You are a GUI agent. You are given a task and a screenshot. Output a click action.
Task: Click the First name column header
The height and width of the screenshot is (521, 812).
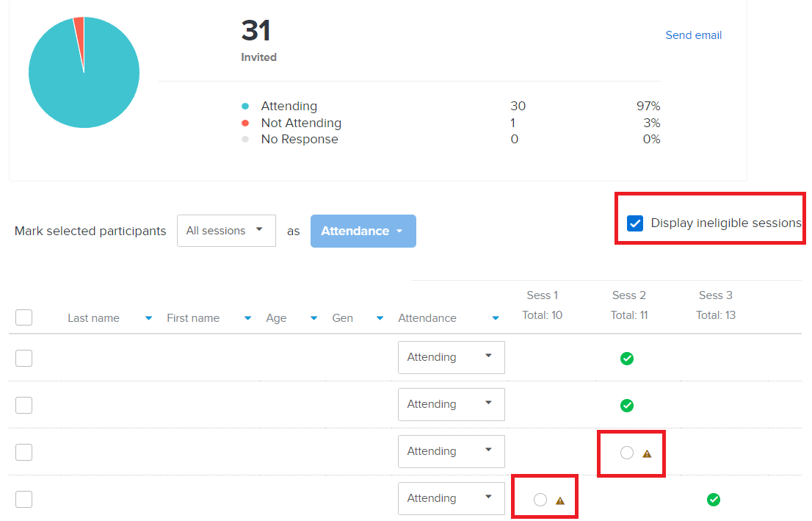point(193,318)
